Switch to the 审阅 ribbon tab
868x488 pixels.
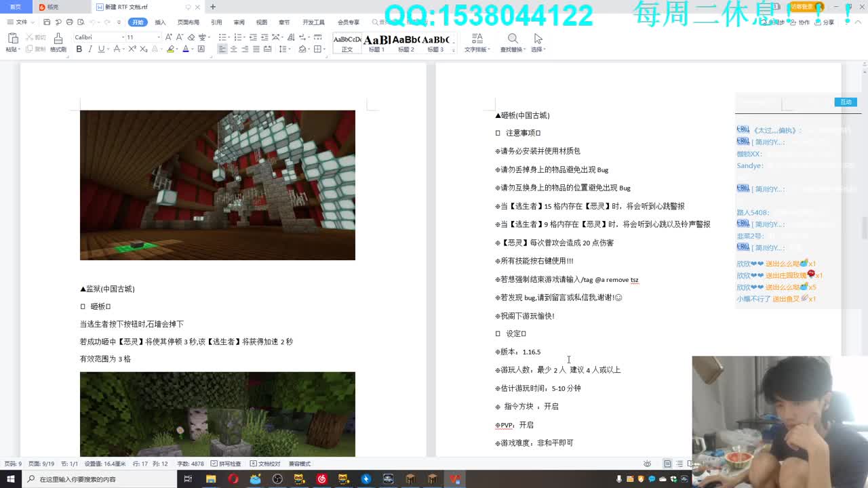click(239, 22)
